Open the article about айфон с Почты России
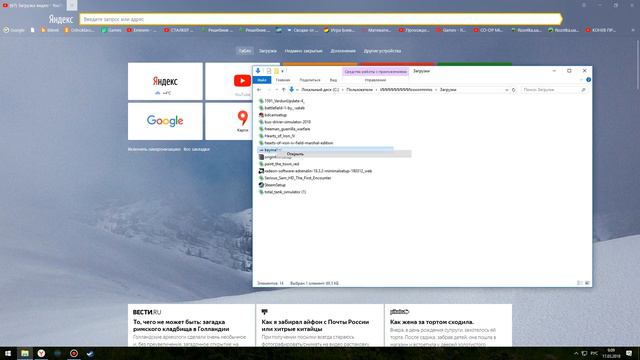Screen dimensions: 640x360 point(315,325)
